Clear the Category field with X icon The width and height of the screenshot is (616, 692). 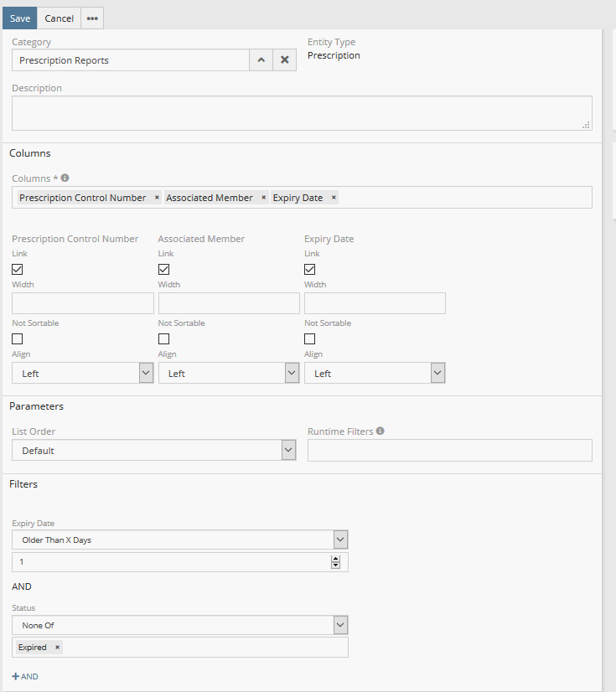point(284,60)
